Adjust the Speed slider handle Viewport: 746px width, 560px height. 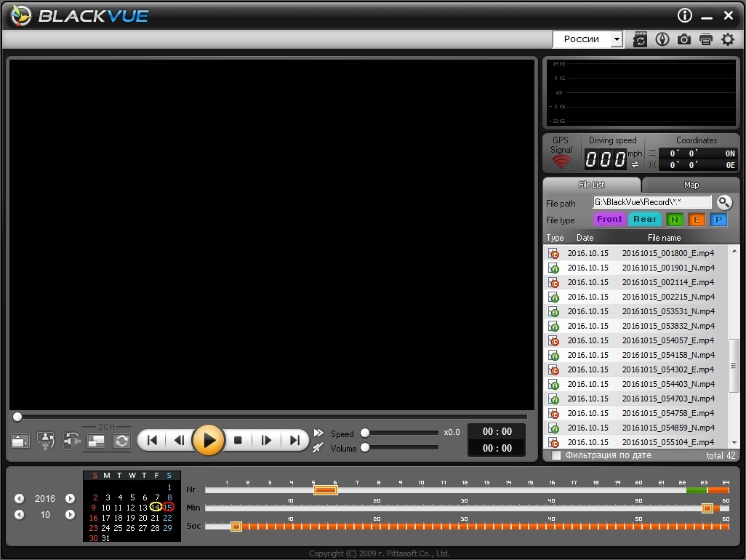(365, 433)
